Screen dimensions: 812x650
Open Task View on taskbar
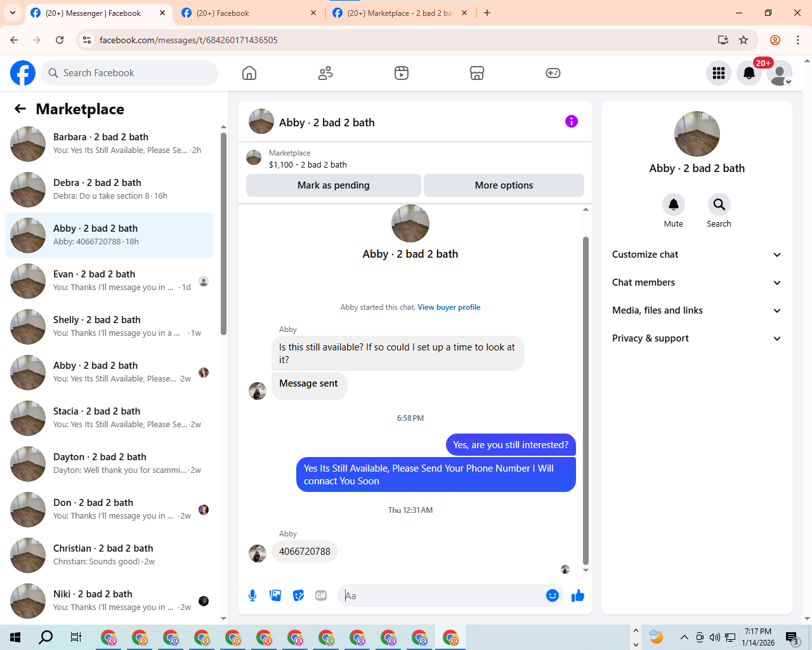[76, 637]
